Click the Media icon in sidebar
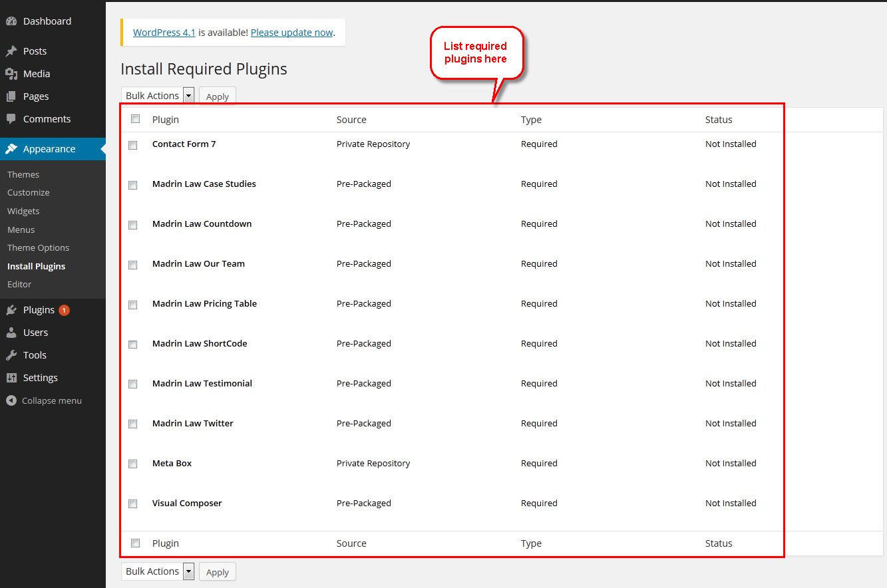 [x=11, y=74]
